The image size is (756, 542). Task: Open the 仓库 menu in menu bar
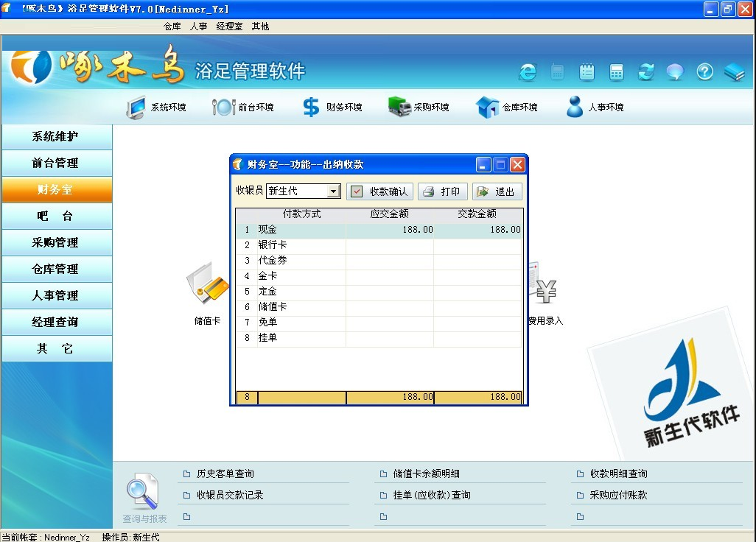(172, 27)
